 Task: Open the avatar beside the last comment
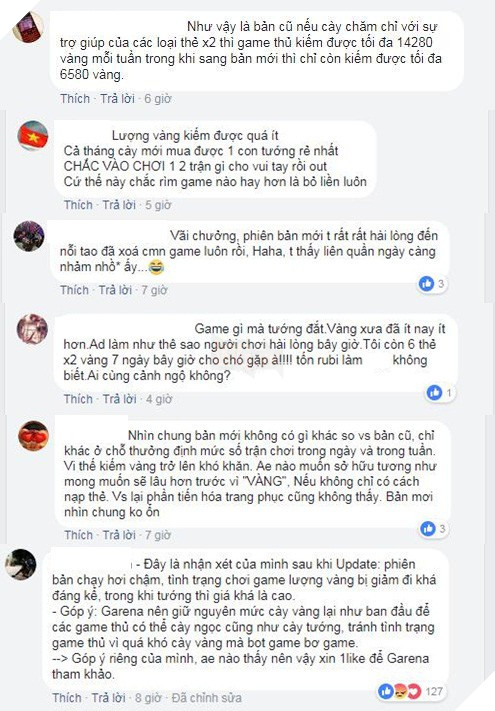(20, 565)
